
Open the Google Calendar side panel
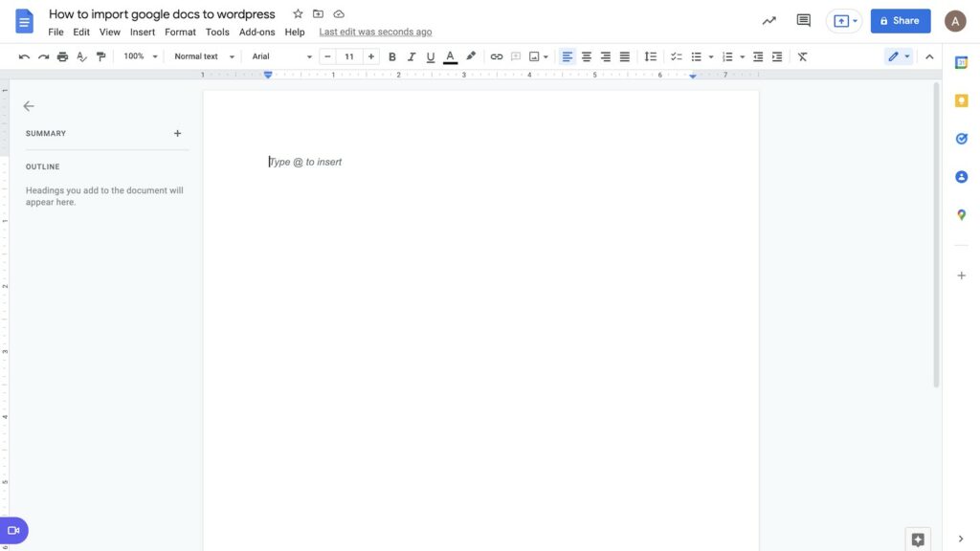pos(961,61)
